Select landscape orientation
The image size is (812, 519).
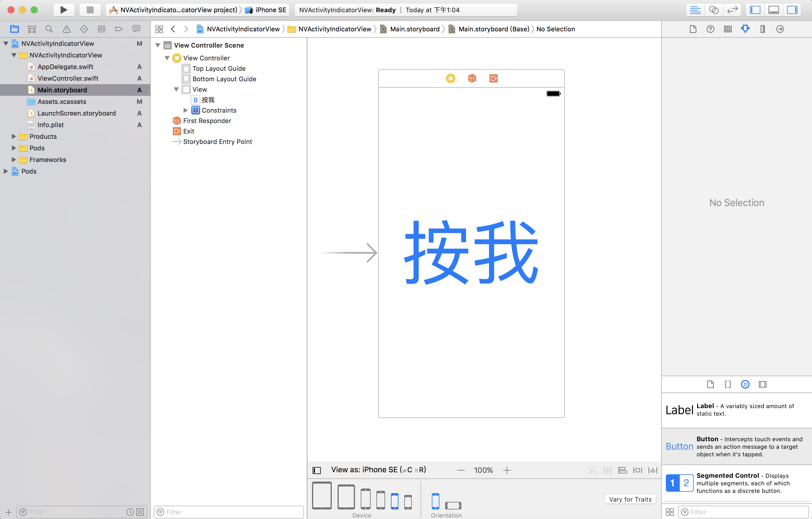pyautogui.click(x=453, y=505)
